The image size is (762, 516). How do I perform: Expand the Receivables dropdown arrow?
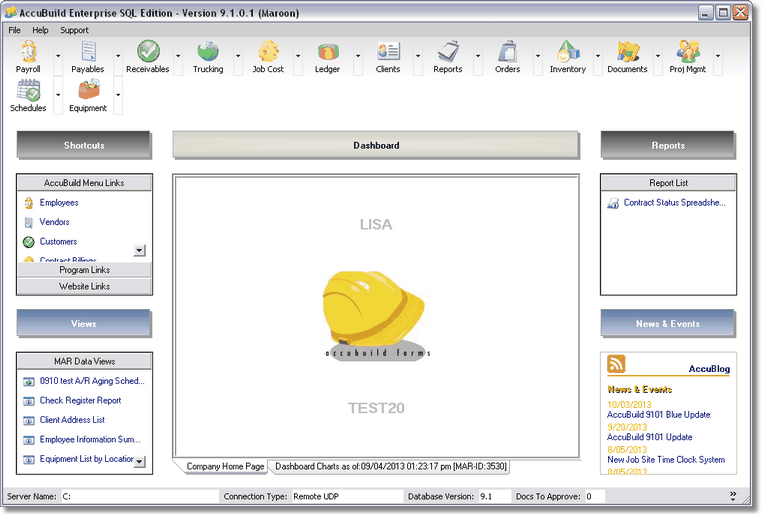click(x=178, y=56)
